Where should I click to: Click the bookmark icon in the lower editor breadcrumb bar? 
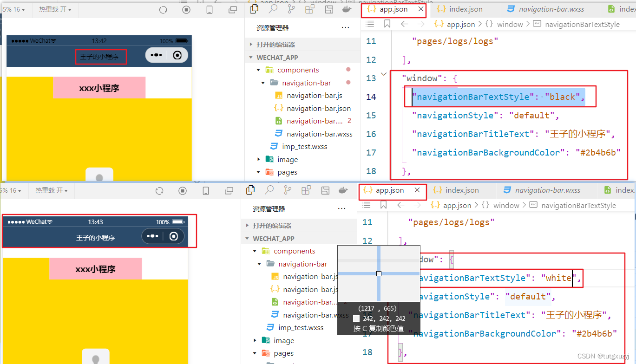pos(383,205)
